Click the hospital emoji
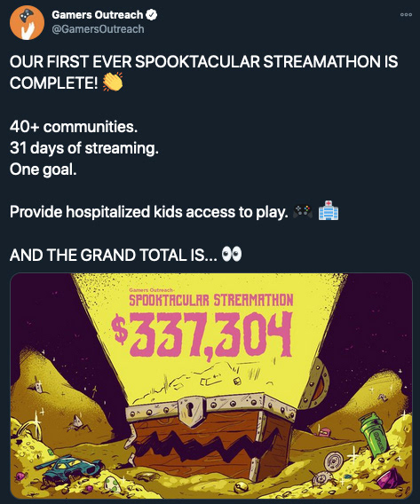The image size is (420, 504). [x=329, y=211]
